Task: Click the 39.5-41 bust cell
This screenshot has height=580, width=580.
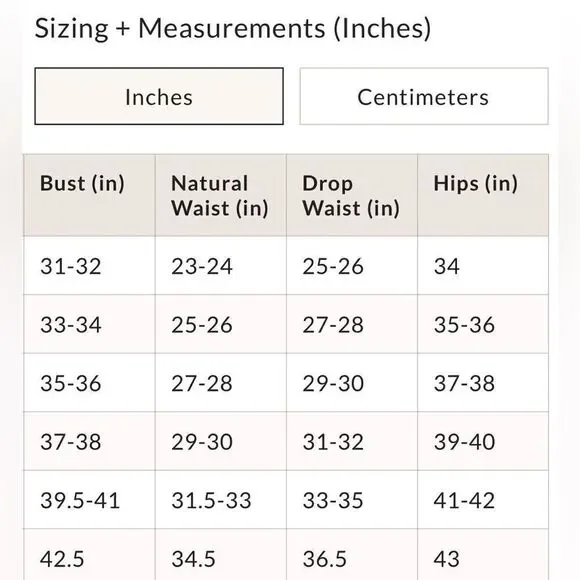Action: (x=89, y=500)
